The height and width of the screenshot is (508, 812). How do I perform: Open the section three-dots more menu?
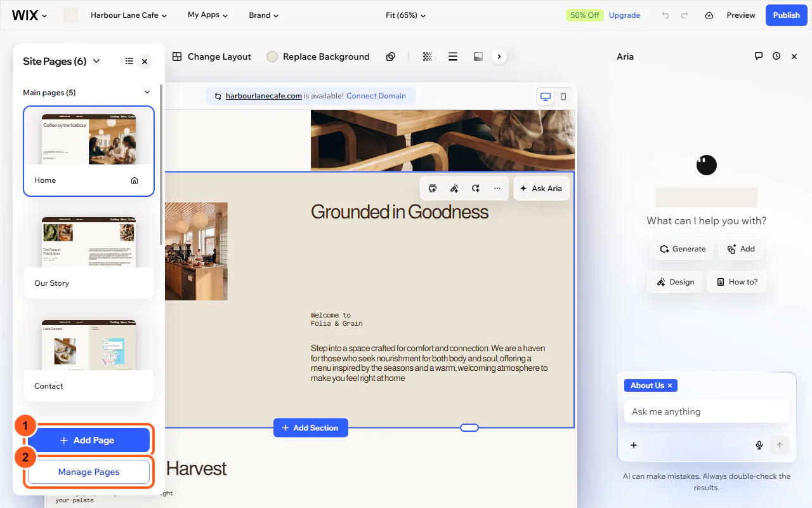click(497, 189)
